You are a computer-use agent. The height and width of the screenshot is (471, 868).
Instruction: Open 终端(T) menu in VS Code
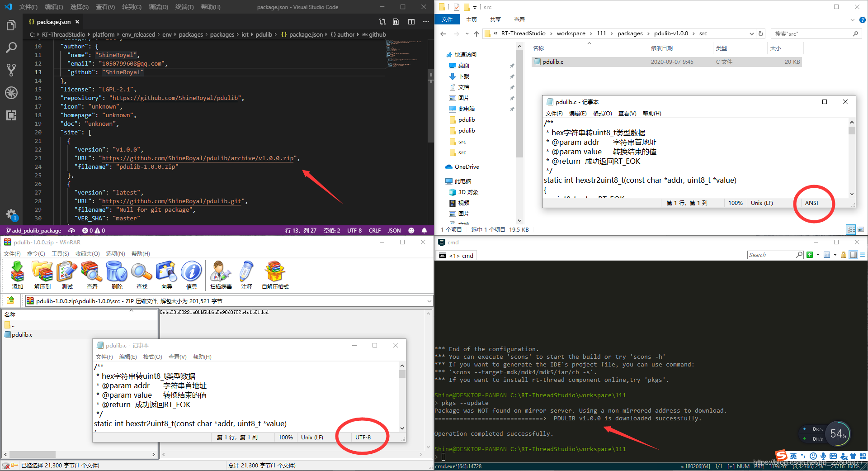pos(184,7)
